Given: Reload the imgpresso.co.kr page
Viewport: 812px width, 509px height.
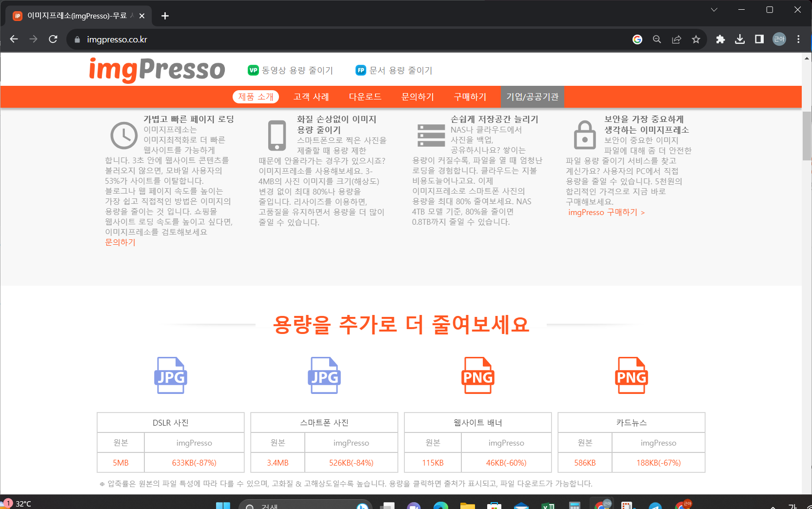Looking at the screenshot, I should coord(53,39).
